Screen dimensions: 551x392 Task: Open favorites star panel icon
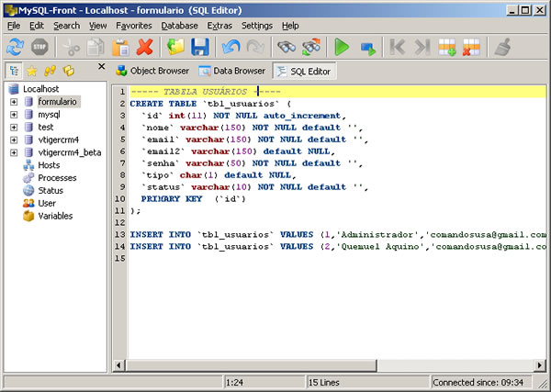31,71
